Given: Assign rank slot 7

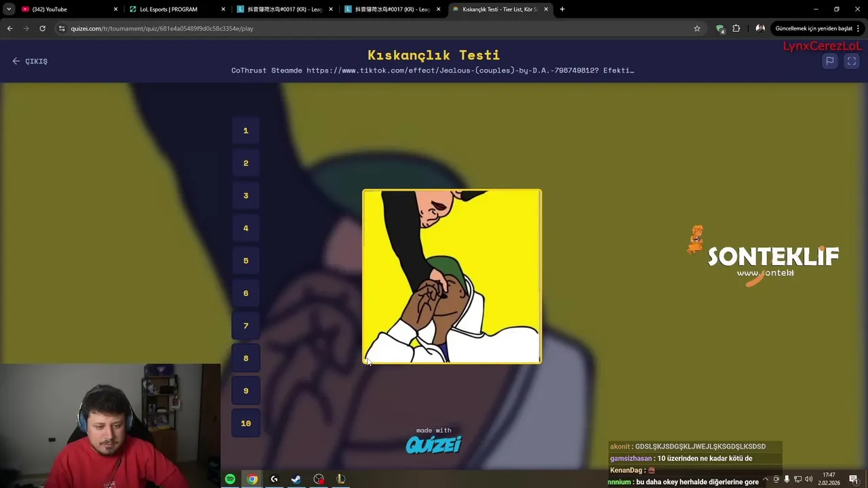Looking at the screenshot, I should pos(245,326).
